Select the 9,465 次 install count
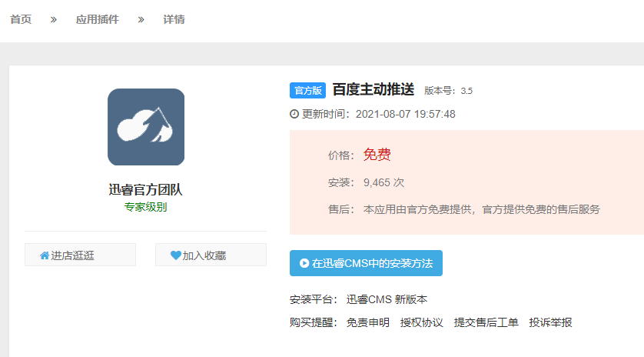 [x=383, y=182]
